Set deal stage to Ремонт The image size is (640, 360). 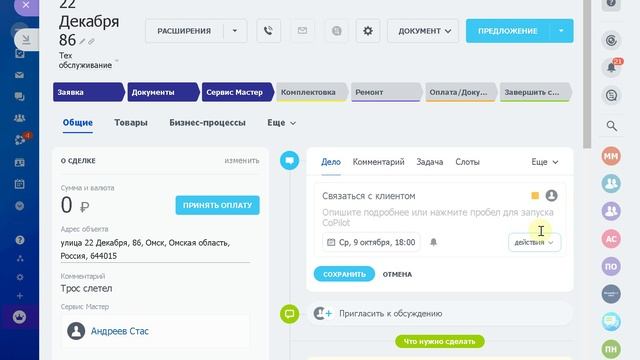pos(387,92)
